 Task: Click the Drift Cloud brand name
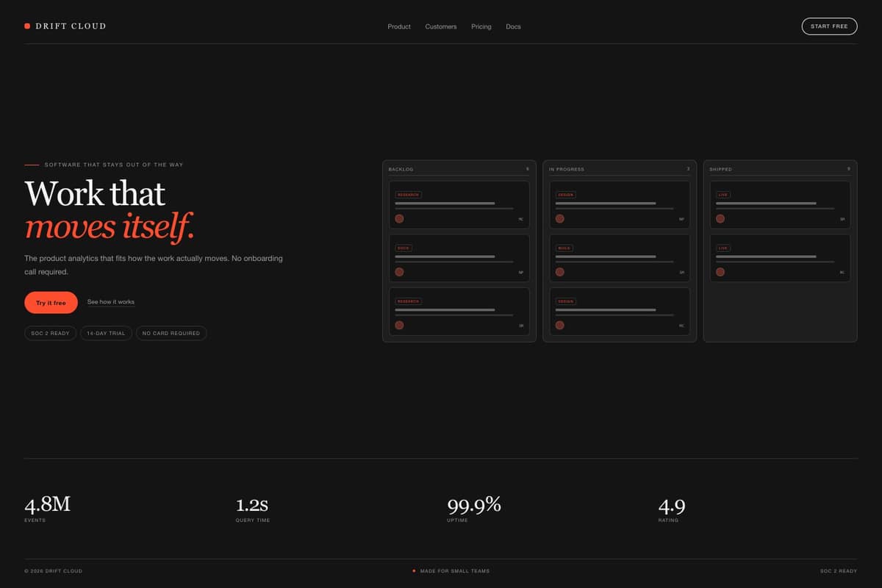point(71,26)
